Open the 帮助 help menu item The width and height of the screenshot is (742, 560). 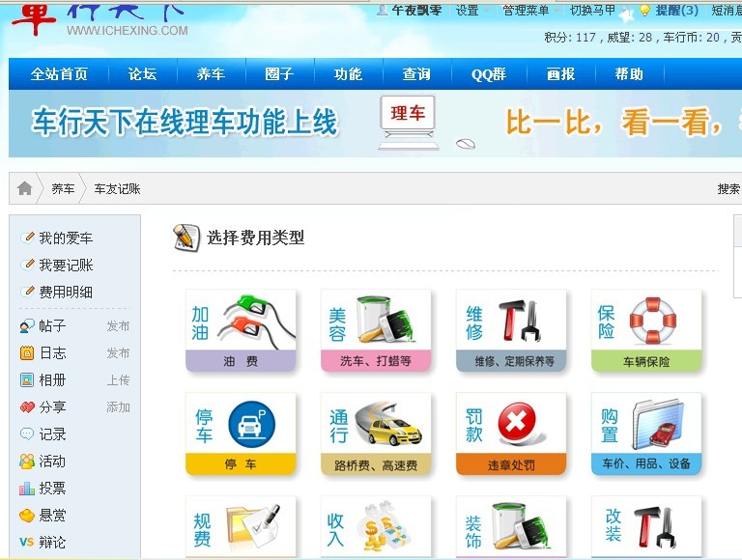point(629,74)
